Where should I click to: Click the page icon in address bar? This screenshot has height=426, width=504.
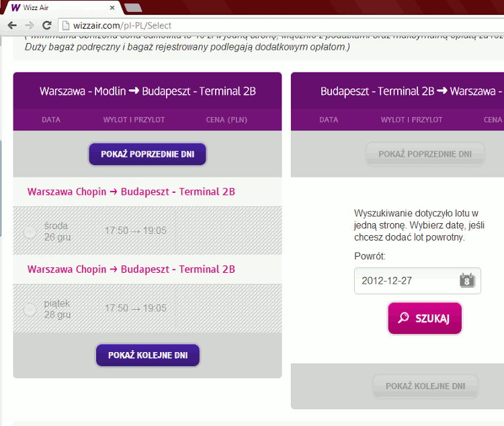click(65, 26)
